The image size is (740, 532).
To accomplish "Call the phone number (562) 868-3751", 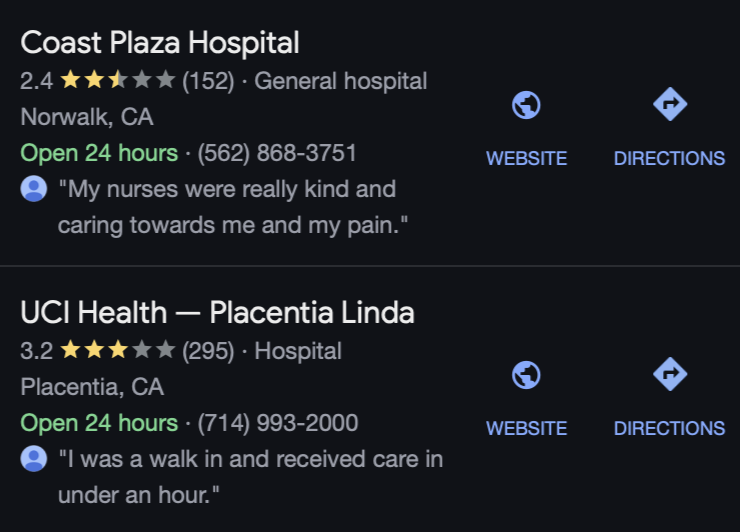I will tap(277, 153).
